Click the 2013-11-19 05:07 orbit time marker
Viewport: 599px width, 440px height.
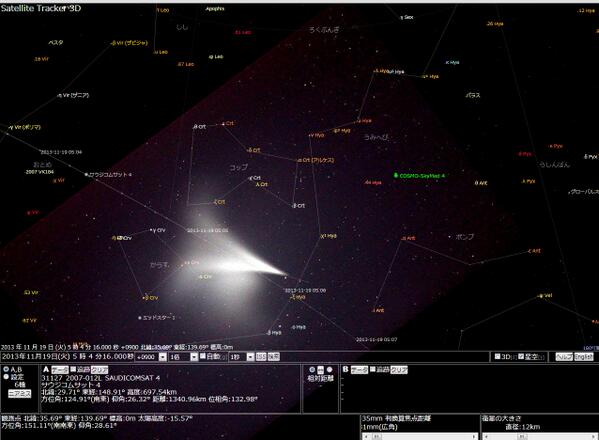(x=376, y=339)
